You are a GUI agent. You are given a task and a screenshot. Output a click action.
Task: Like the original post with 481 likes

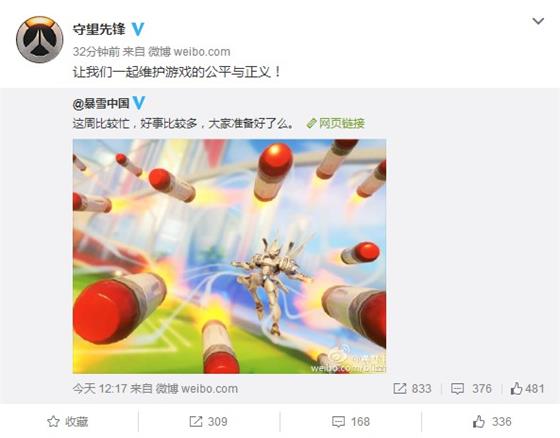pyautogui.click(x=527, y=389)
